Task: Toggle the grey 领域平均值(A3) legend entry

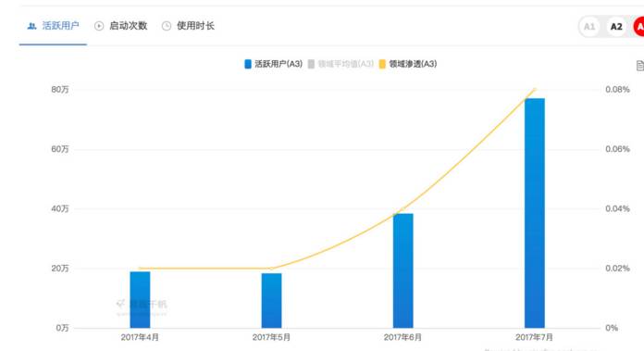Action: click(341, 64)
